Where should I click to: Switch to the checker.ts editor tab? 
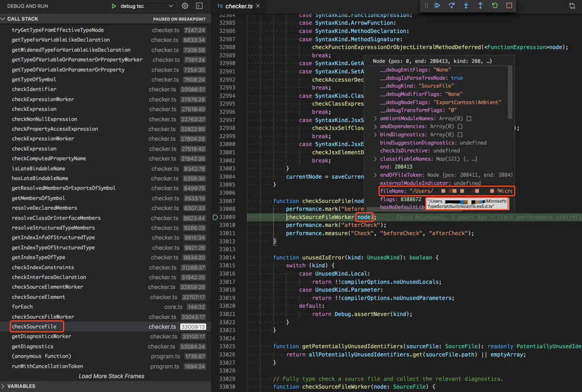coord(239,6)
